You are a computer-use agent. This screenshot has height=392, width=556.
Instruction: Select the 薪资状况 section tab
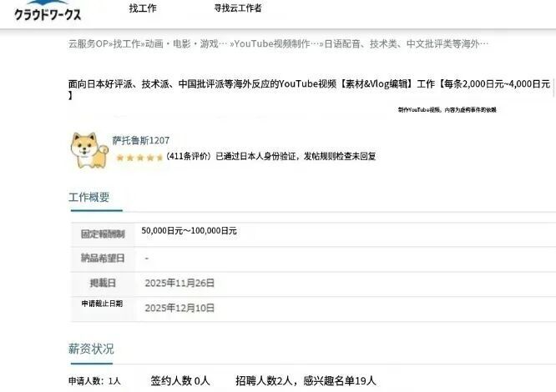coord(91,349)
